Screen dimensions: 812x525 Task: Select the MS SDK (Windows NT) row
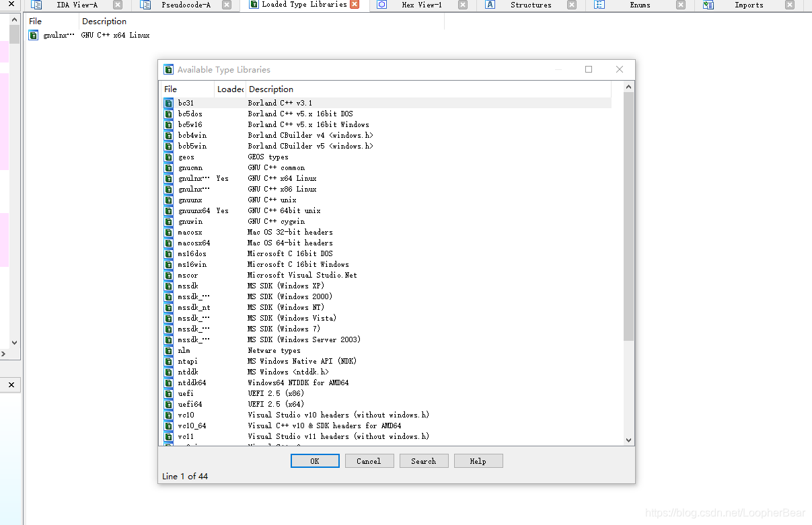(x=387, y=307)
